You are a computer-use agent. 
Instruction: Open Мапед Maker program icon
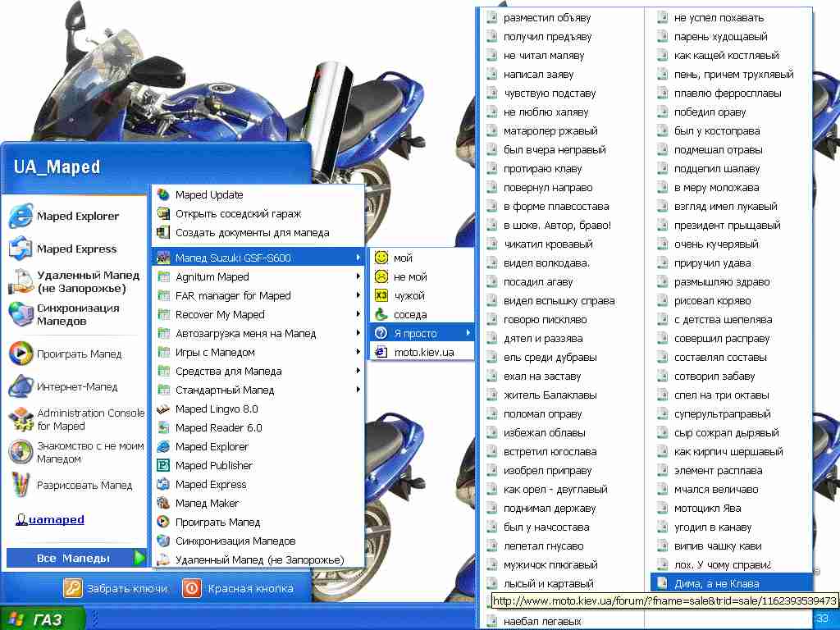pyautogui.click(x=163, y=503)
